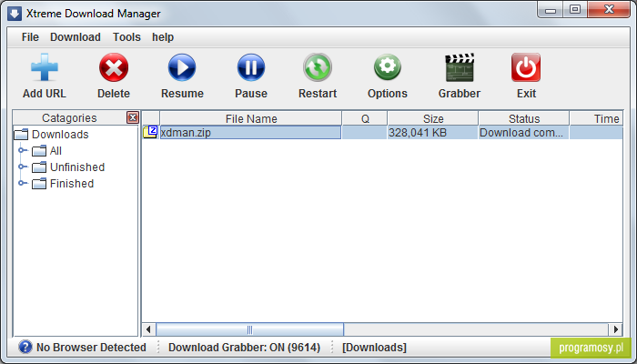Close the Xtreme Download Manager window
The width and height of the screenshot is (637, 364).
tap(609, 10)
